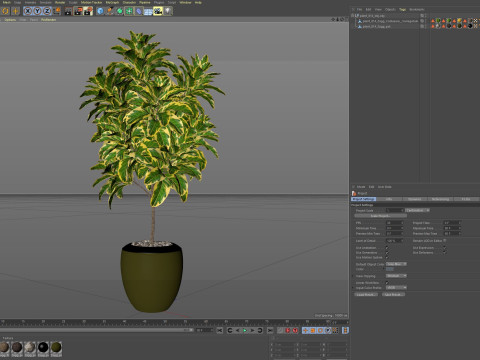Switch to the Referencing tab
This screenshot has height=360, width=480.
pyautogui.click(x=440, y=199)
